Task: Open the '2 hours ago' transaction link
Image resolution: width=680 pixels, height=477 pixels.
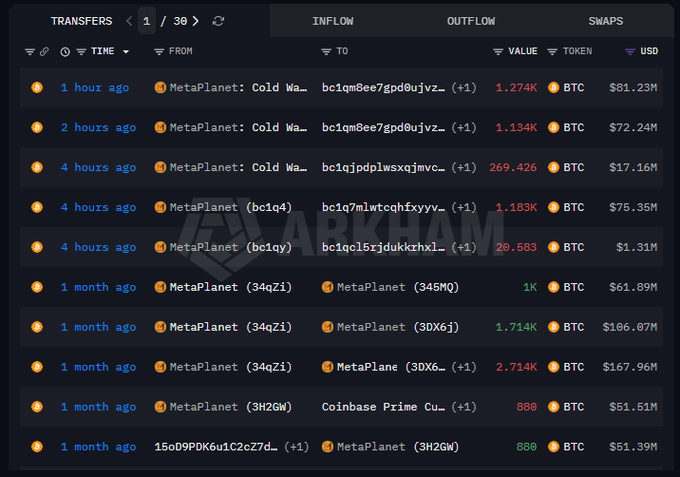Action: tap(98, 127)
